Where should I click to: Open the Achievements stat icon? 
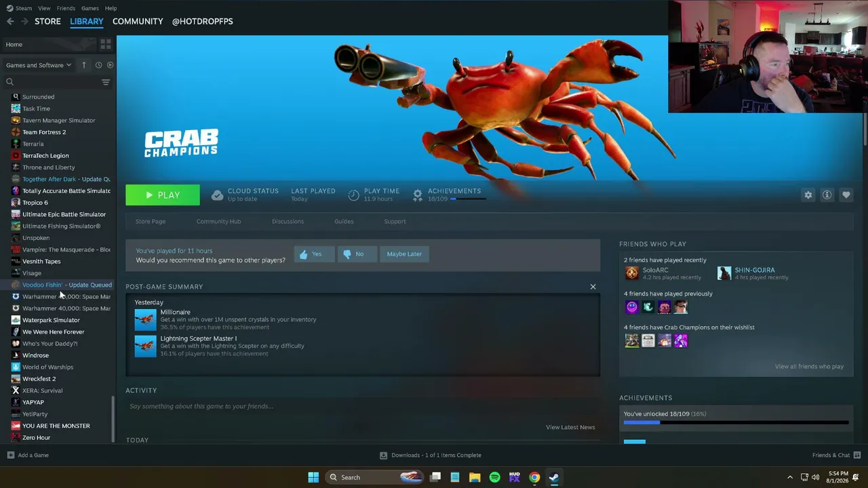(418, 195)
